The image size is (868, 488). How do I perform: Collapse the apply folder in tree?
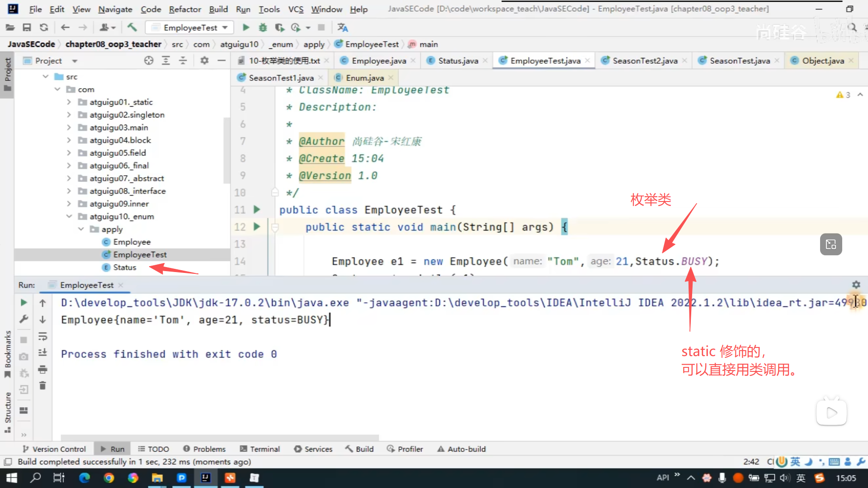click(x=81, y=229)
